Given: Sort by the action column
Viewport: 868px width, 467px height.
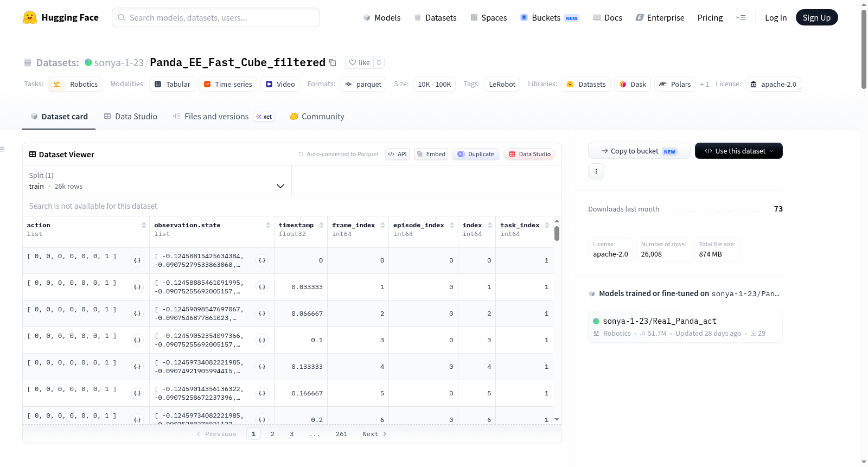Looking at the screenshot, I should point(144,225).
